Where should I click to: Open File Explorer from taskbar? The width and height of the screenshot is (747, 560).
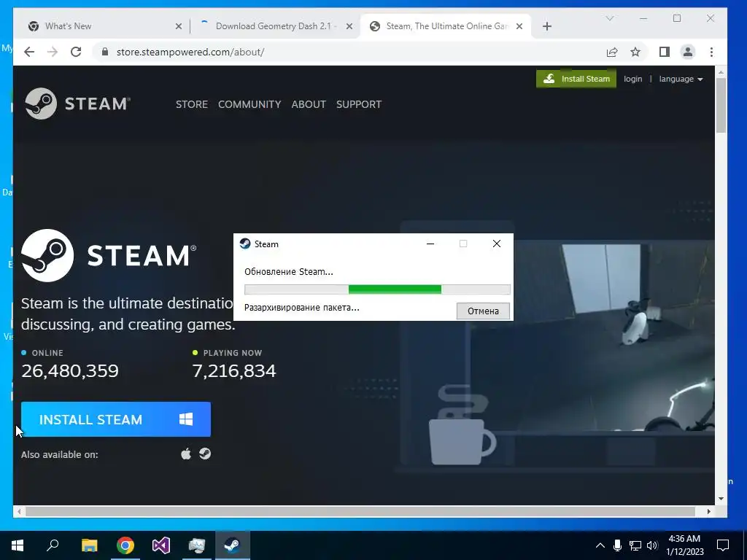click(x=89, y=545)
